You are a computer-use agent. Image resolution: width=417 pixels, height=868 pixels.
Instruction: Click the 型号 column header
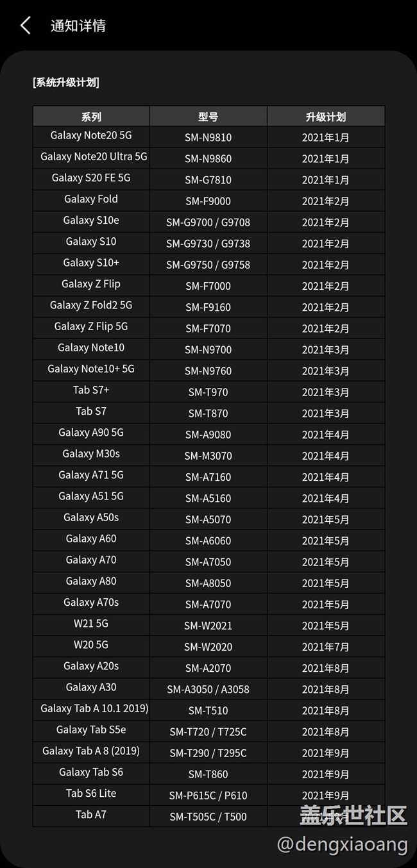(x=208, y=117)
